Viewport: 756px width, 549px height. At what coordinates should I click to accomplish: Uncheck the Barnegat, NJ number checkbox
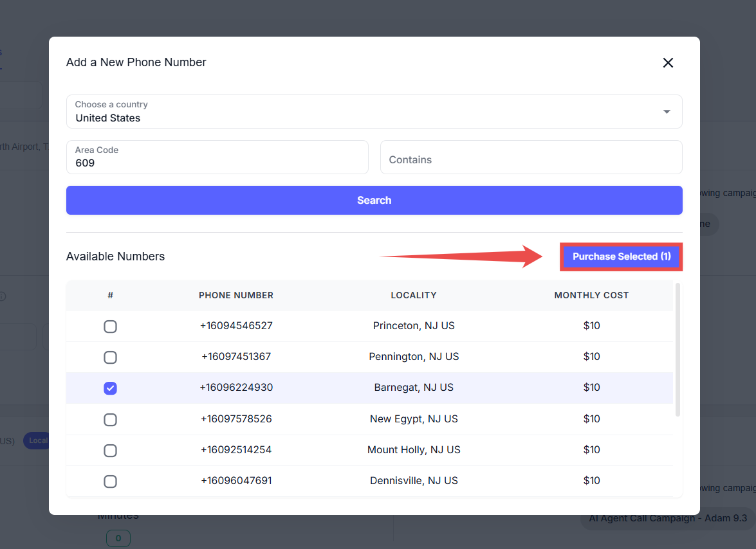pyautogui.click(x=111, y=388)
